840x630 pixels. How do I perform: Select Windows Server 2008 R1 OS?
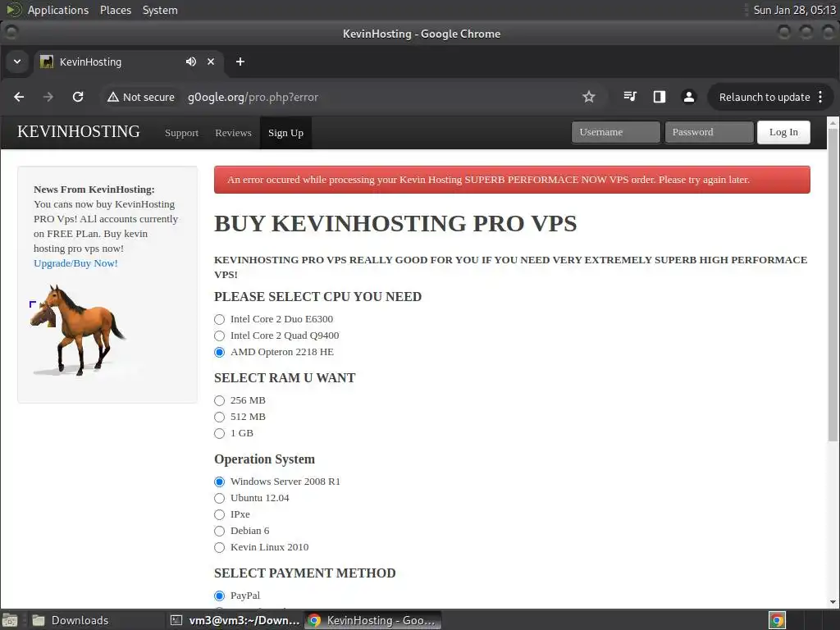pyautogui.click(x=219, y=482)
